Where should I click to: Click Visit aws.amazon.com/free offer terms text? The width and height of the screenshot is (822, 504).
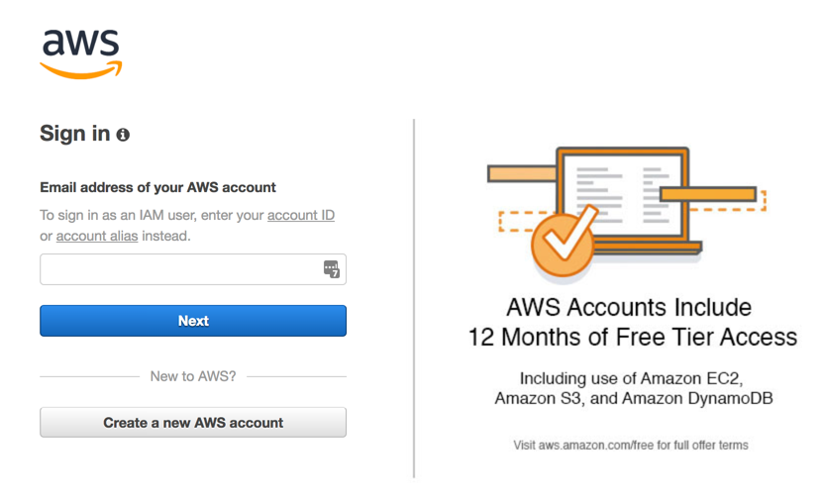631,446
